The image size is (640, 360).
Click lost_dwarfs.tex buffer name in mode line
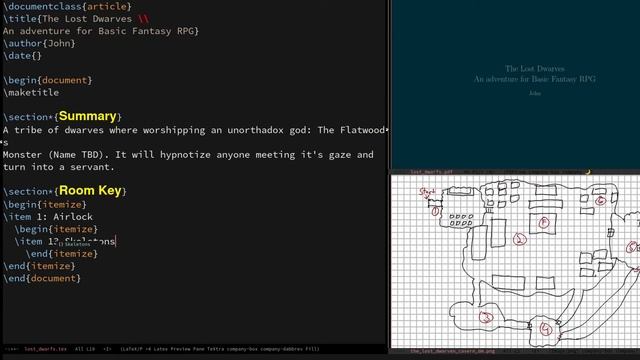[45, 349]
